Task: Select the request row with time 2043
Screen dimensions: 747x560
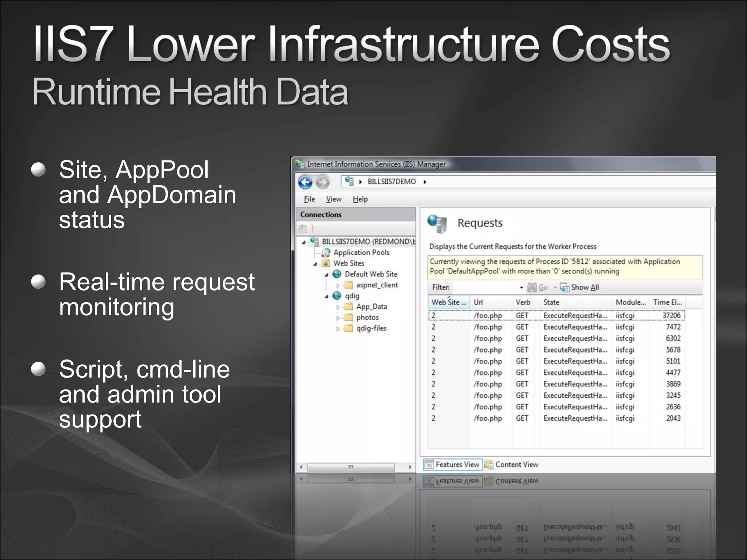Action: click(557, 418)
